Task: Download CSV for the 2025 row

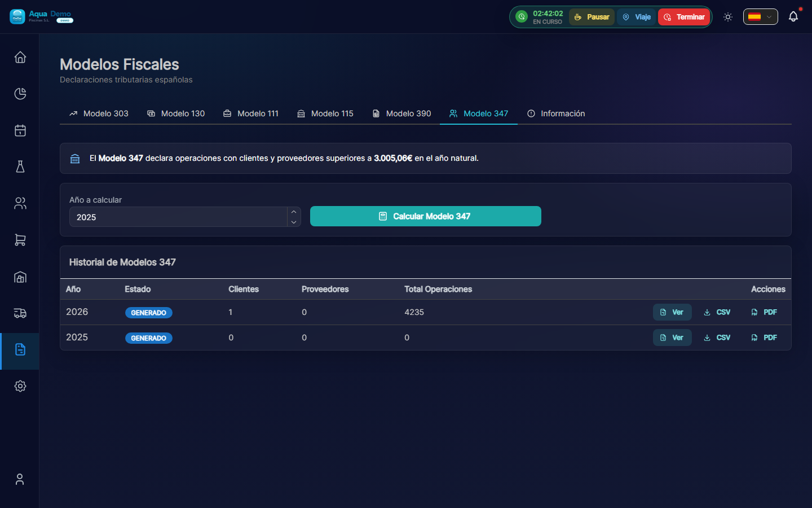Action: coord(717,338)
